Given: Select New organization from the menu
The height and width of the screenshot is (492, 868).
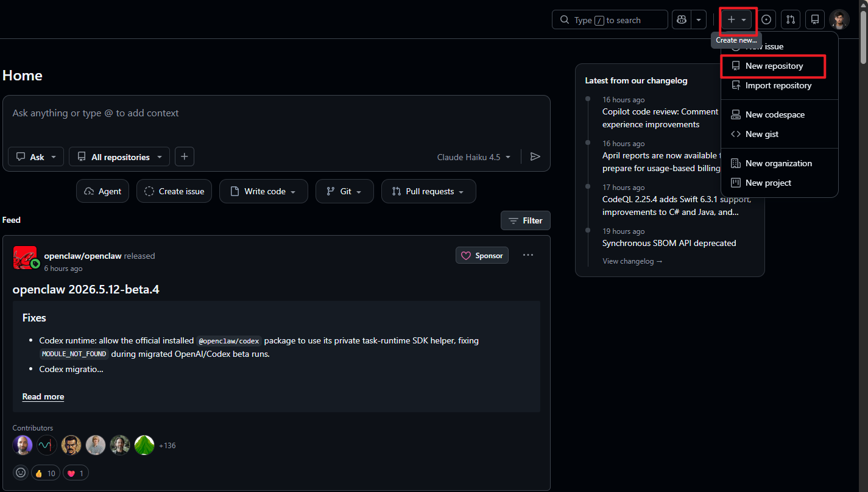Looking at the screenshot, I should [780, 163].
